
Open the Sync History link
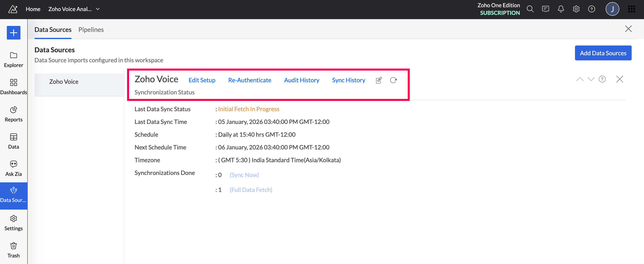click(348, 80)
